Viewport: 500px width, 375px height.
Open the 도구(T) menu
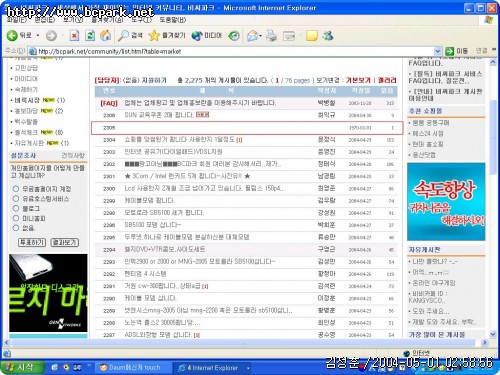tap(141, 20)
